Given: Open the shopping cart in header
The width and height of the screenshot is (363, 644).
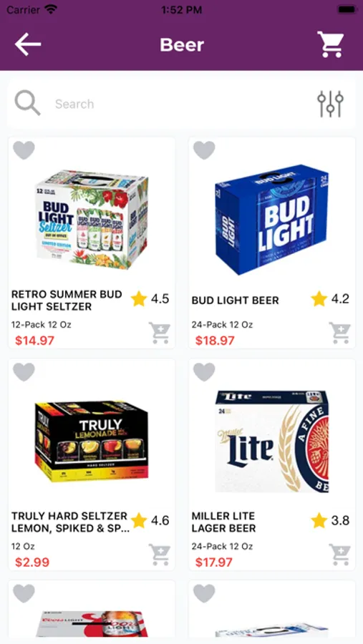Looking at the screenshot, I should 331,44.
